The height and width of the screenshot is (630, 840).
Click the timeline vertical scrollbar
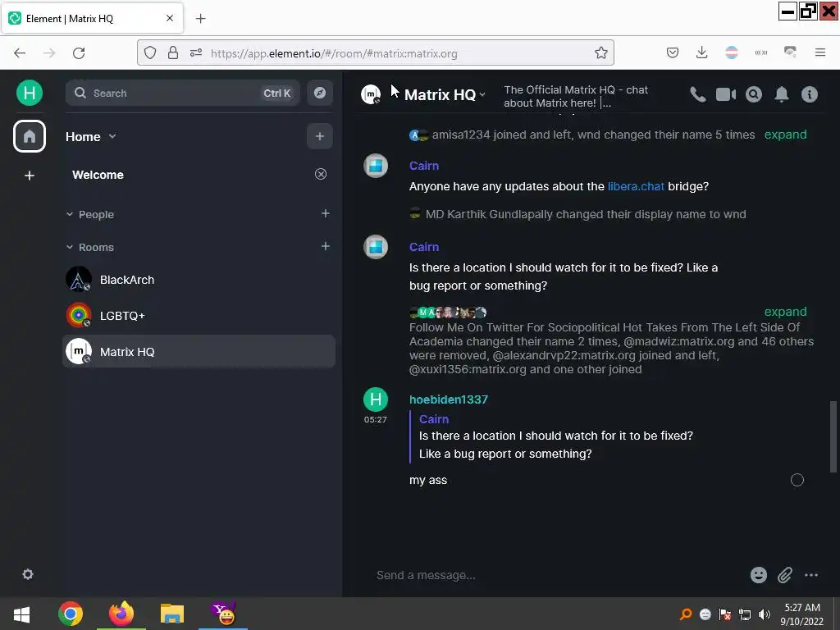(833, 436)
